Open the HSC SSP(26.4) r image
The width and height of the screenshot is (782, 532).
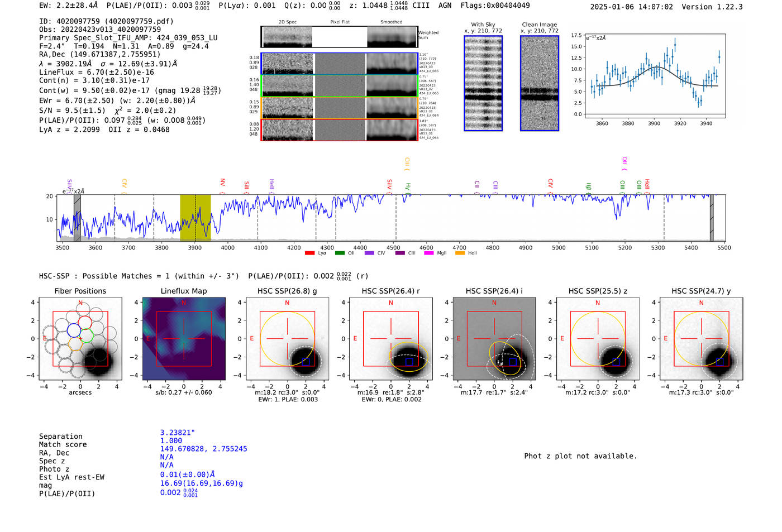(x=390, y=339)
